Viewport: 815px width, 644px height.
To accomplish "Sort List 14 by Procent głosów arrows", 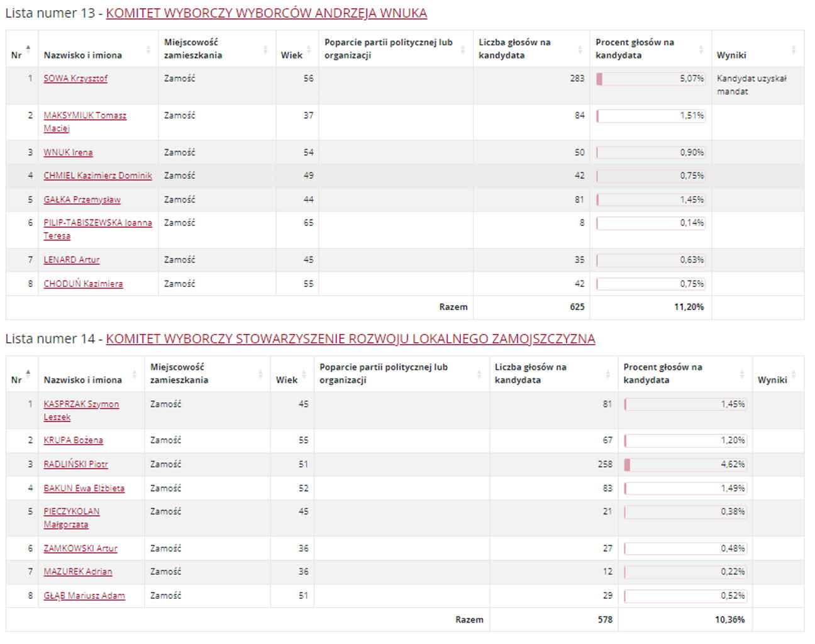I will coord(742,374).
